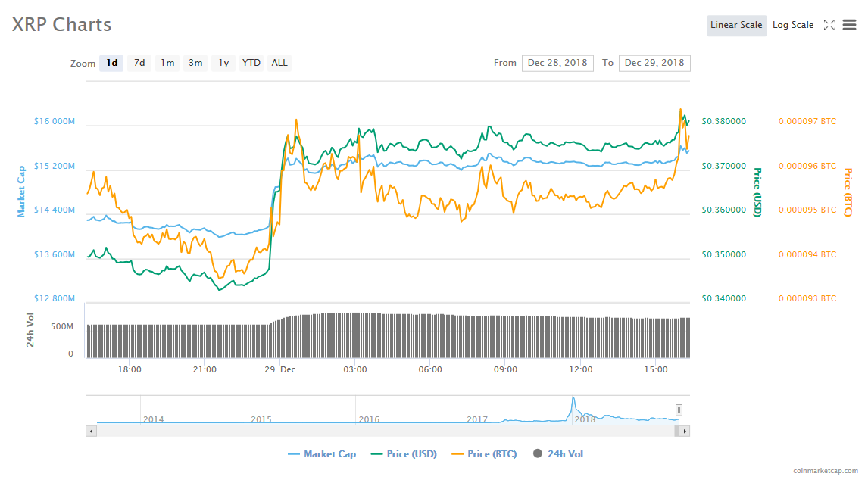Click the $0.350000 USD price axis label
Image resolution: width=868 pixels, height=483 pixels.
tap(723, 254)
